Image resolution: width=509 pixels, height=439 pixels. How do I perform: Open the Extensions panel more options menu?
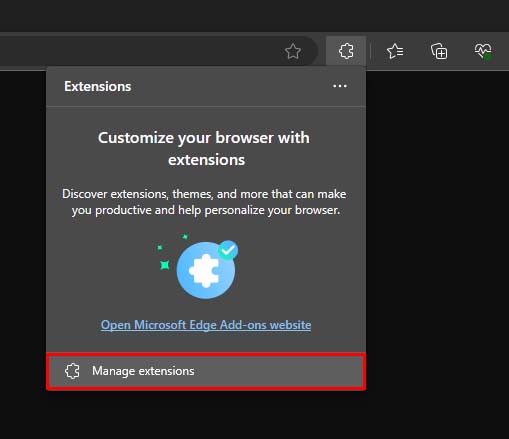(x=340, y=86)
